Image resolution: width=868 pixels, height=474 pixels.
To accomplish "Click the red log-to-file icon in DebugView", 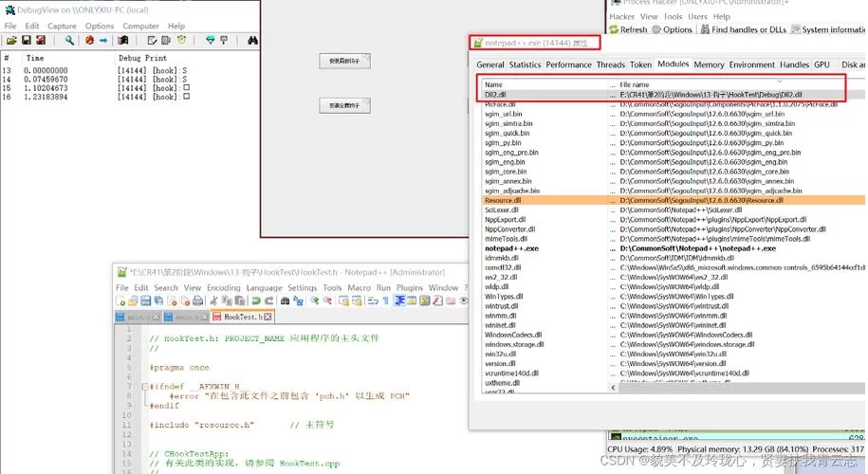I will 41,41.
